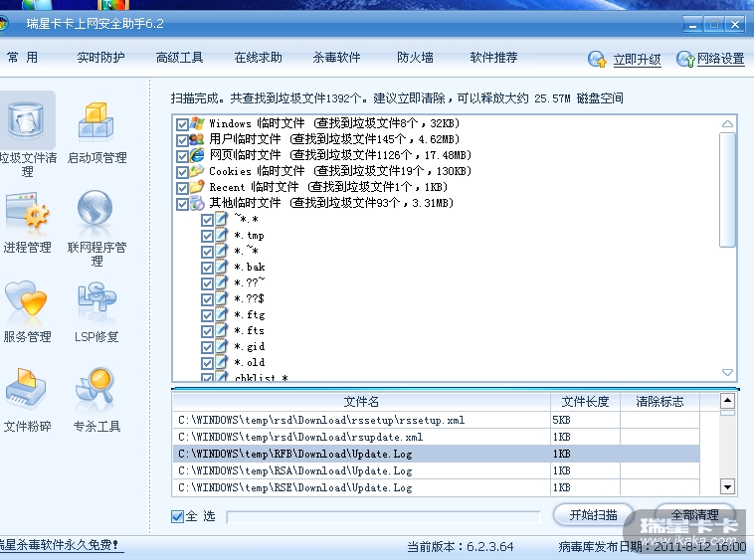The width and height of the screenshot is (754, 560).
Task: Uncheck the *.??$ pattern checkbox
Action: coord(207,299)
